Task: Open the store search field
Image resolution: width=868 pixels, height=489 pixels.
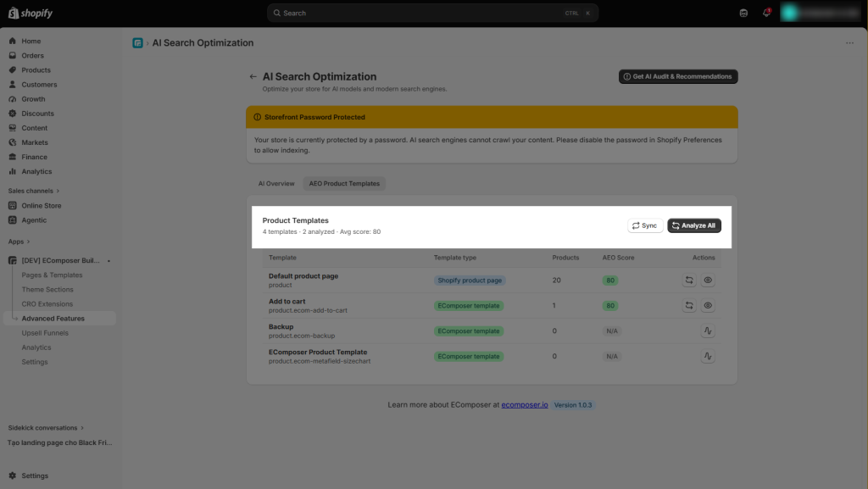Action: [x=432, y=13]
